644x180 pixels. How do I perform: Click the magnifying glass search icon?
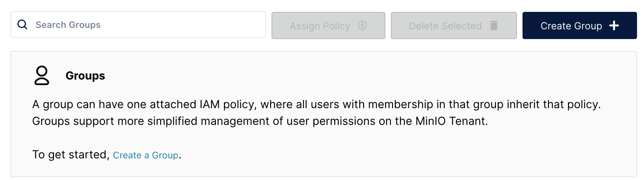click(x=22, y=25)
